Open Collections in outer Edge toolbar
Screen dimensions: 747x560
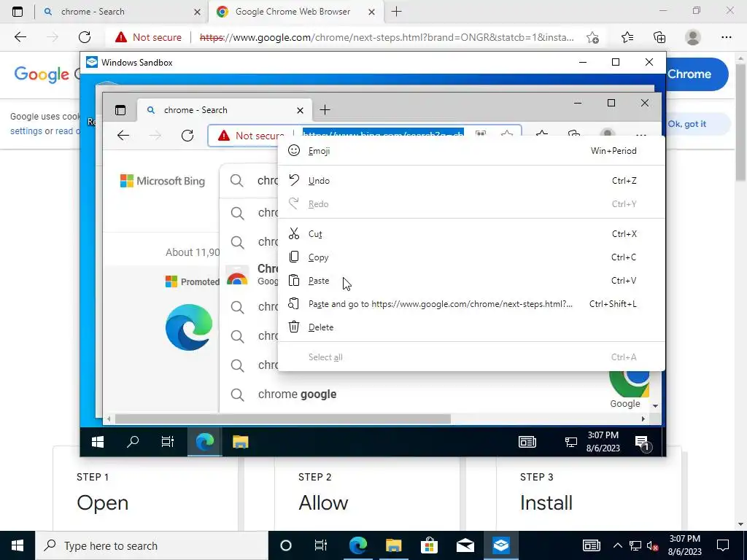click(659, 37)
